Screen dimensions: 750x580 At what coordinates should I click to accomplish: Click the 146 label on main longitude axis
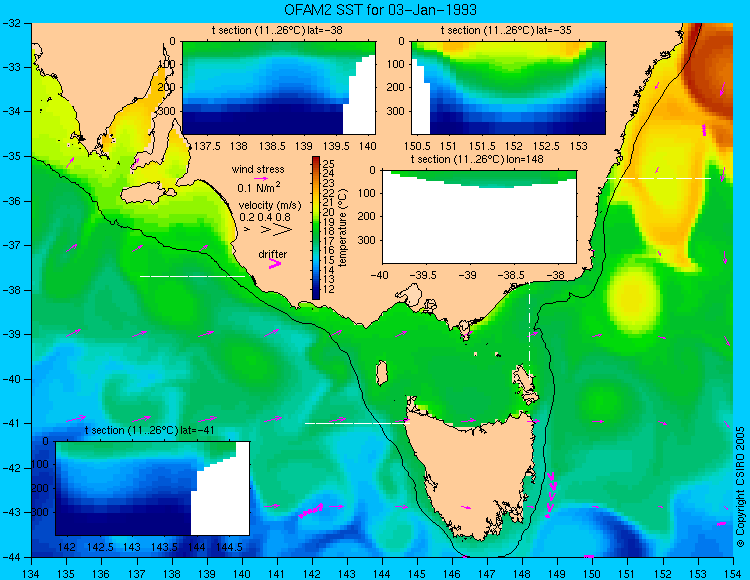(x=452, y=574)
